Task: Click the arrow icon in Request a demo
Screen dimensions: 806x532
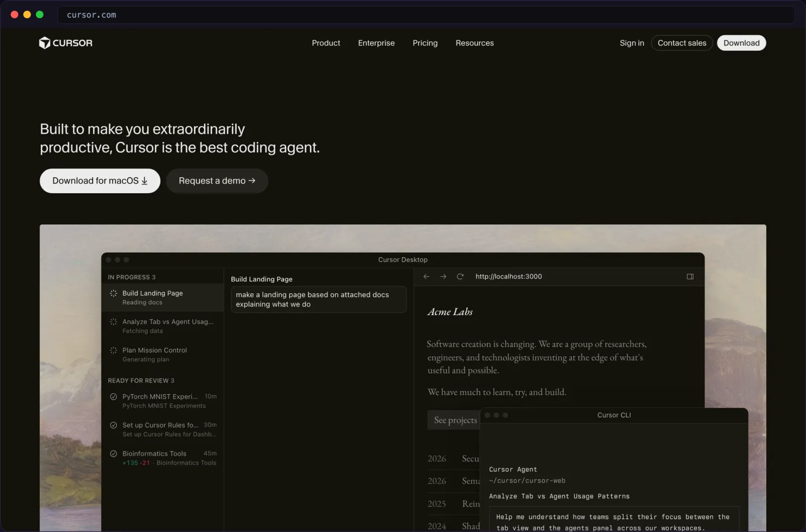Action: [252, 180]
